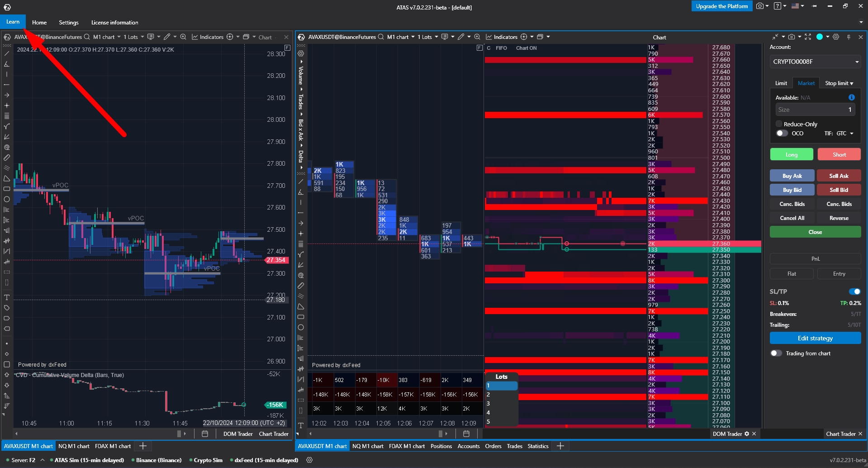Screen dimensions: 868x468
Task: Open the Stop limit order type dropdown
Action: [x=839, y=83]
